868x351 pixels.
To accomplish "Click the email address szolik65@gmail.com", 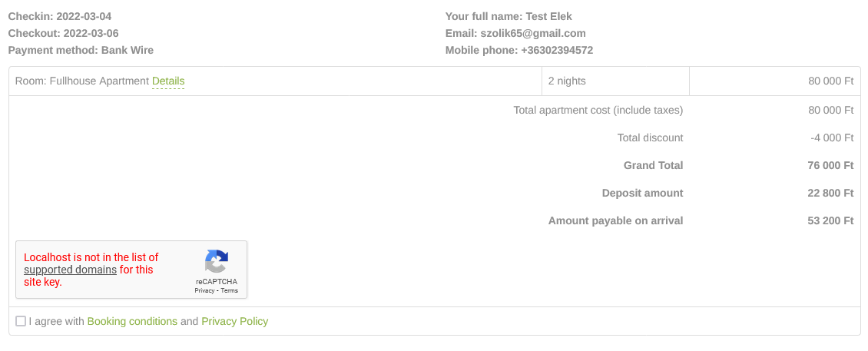I will pyautogui.click(x=533, y=33).
